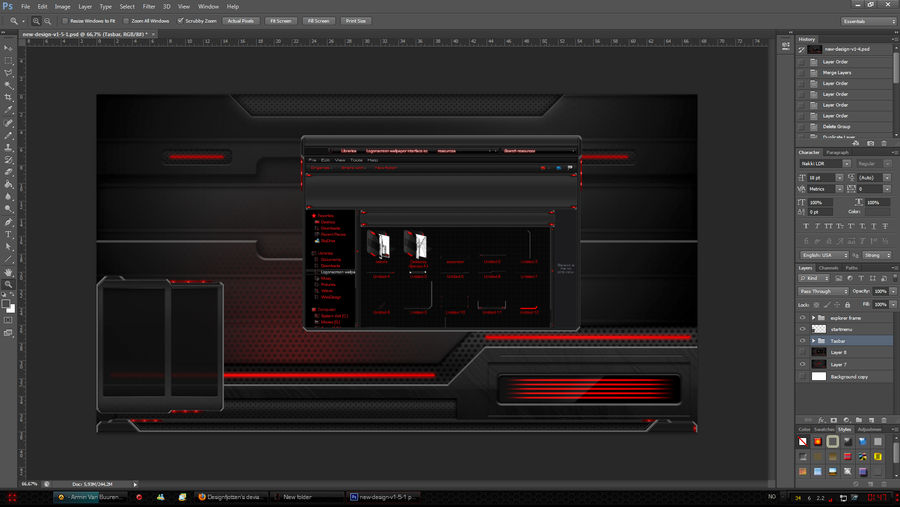Screen dimensions: 900x507
Task: Open the Filter menu
Action: point(149,6)
